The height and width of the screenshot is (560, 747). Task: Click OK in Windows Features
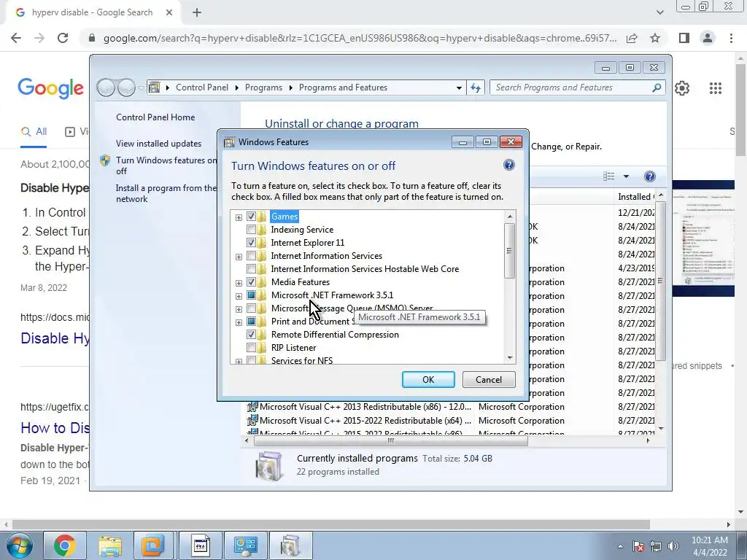pyautogui.click(x=428, y=379)
